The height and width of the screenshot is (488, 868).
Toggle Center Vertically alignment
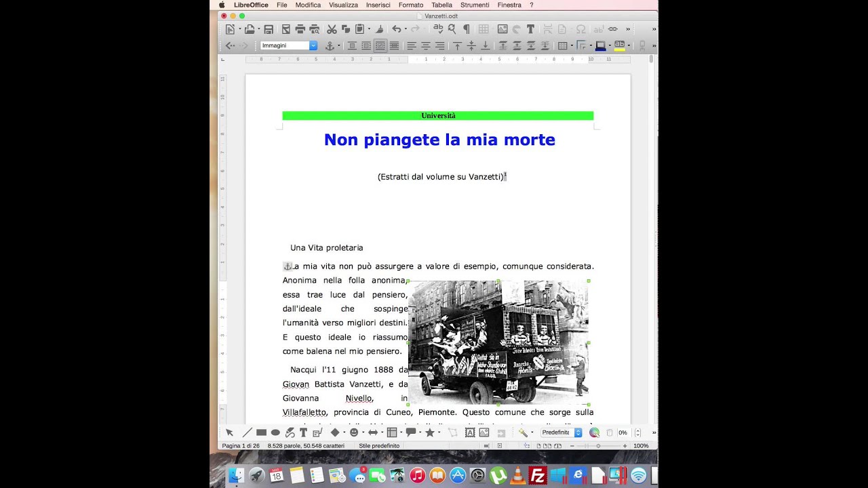coord(471,45)
